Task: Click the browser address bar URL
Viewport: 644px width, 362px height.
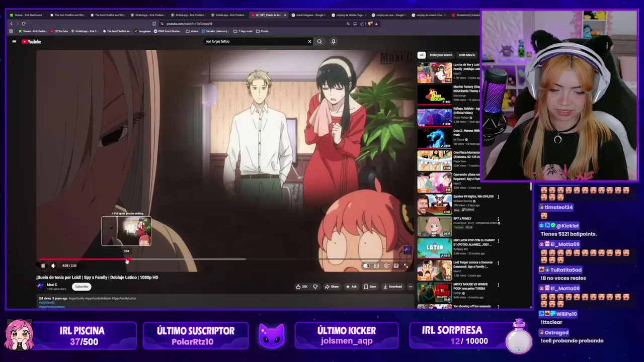Action: pos(189,24)
